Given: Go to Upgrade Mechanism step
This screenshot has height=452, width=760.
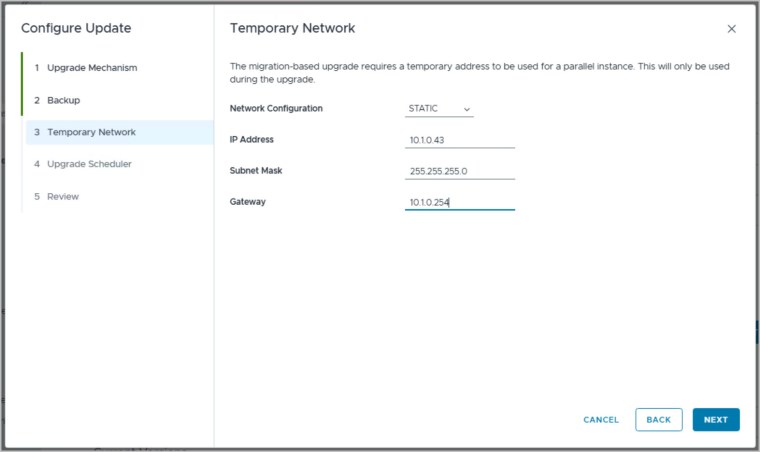Looking at the screenshot, I should coord(92,68).
